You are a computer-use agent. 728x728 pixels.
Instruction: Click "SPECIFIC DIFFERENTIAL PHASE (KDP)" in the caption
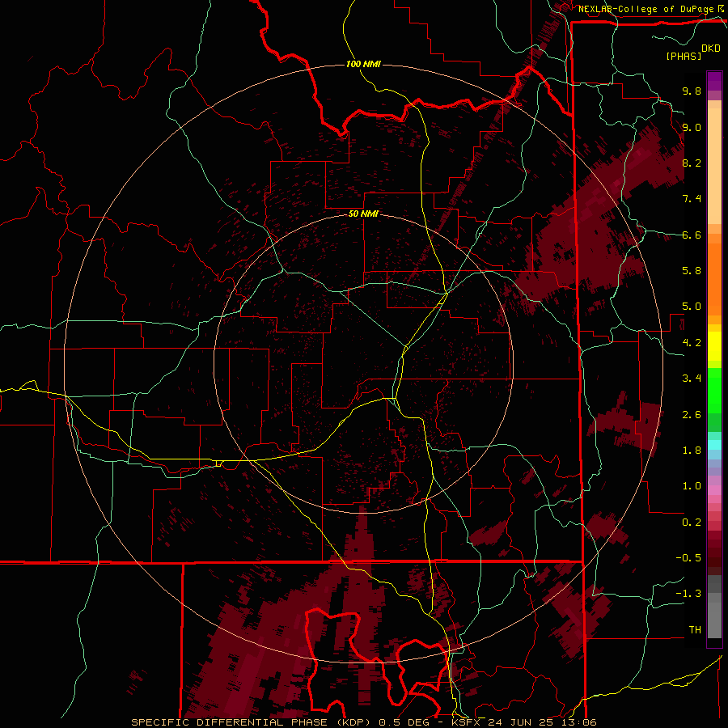[248, 722]
